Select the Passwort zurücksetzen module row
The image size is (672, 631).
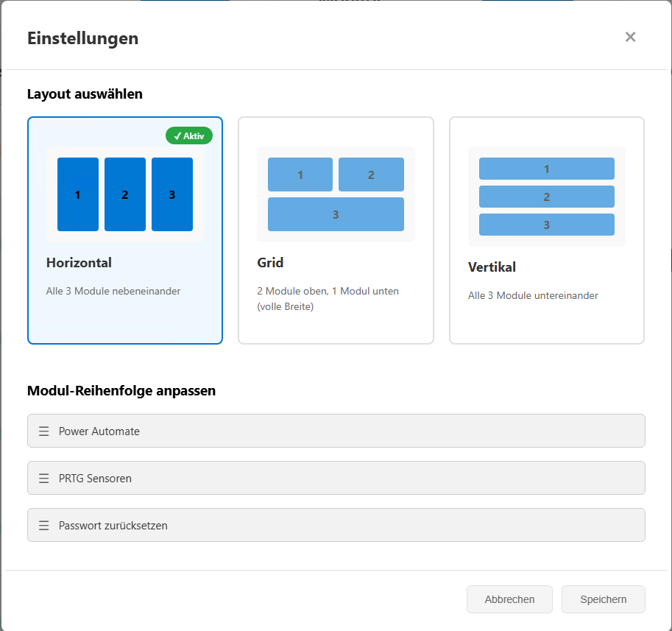click(336, 525)
